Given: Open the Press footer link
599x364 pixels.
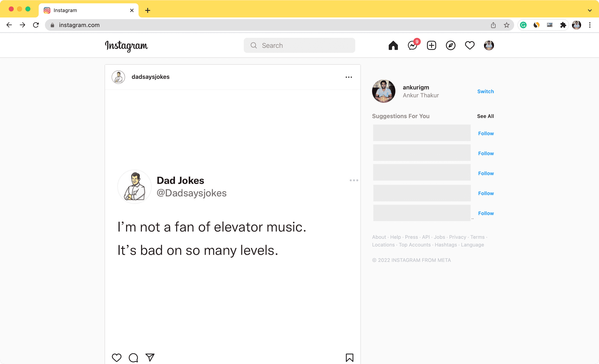Looking at the screenshot, I should pos(411,237).
